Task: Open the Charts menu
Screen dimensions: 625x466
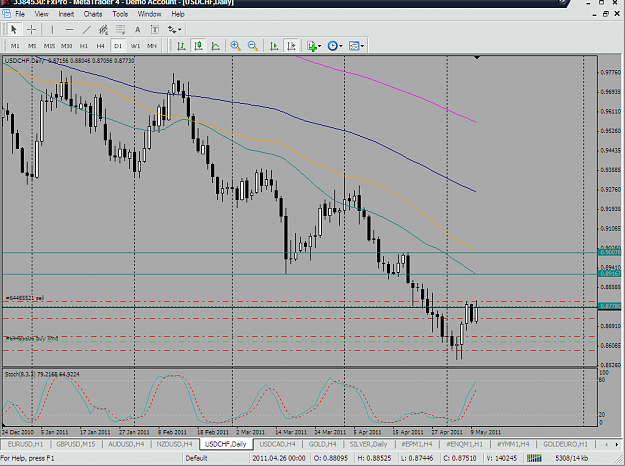Action: click(93, 14)
